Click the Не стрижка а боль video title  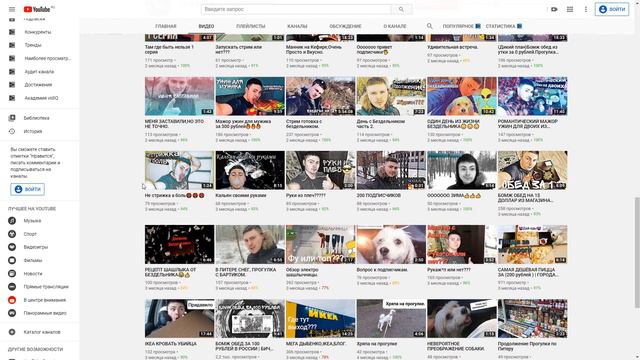click(174, 196)
